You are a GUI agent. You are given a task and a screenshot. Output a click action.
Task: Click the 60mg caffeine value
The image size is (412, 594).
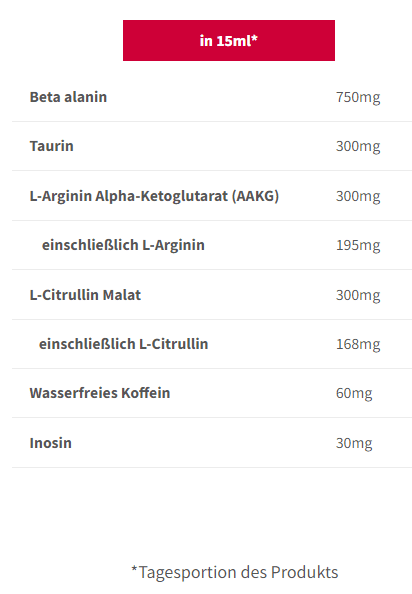(354, 394)
